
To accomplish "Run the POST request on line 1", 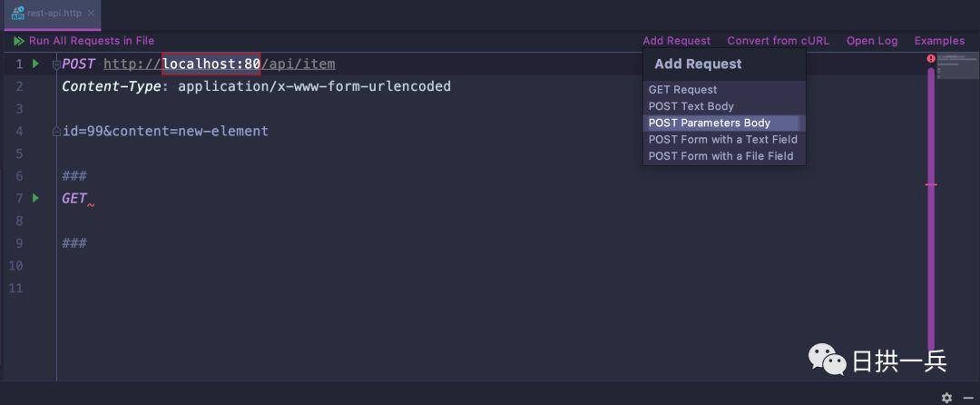I will click(35, 64).
